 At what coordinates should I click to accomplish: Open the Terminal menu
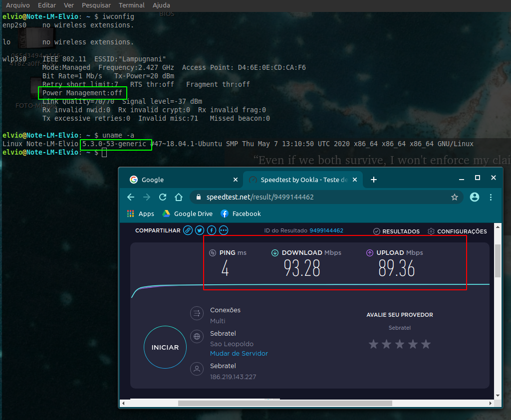pyautogui.click(x=131, y=5)
